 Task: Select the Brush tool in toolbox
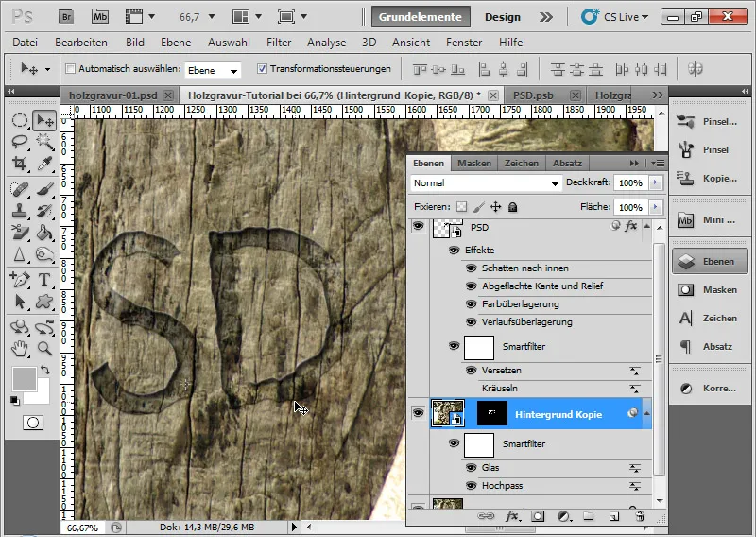click(x=44, y=189)
